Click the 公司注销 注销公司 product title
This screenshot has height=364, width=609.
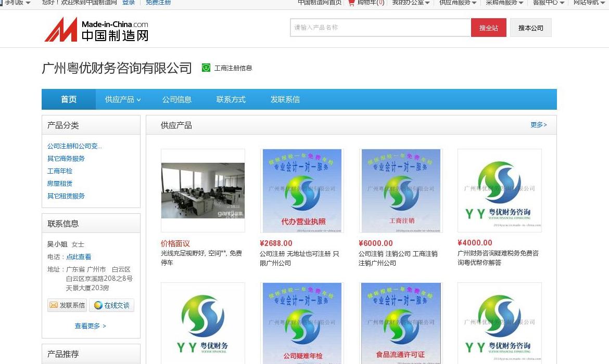point(398,258)
